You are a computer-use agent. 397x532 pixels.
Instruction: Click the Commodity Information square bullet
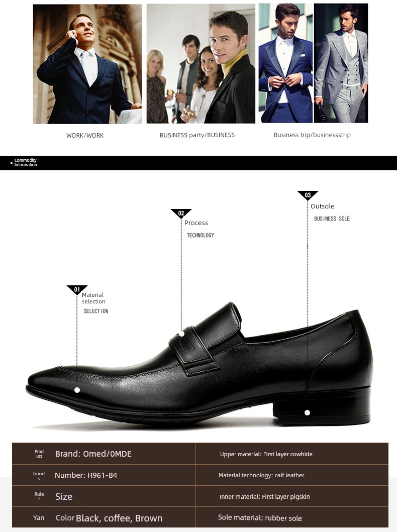click(x=12, y=163)
